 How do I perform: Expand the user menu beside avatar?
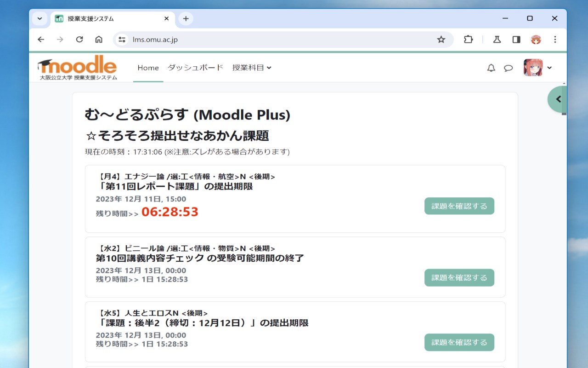(x=549, y=68)
